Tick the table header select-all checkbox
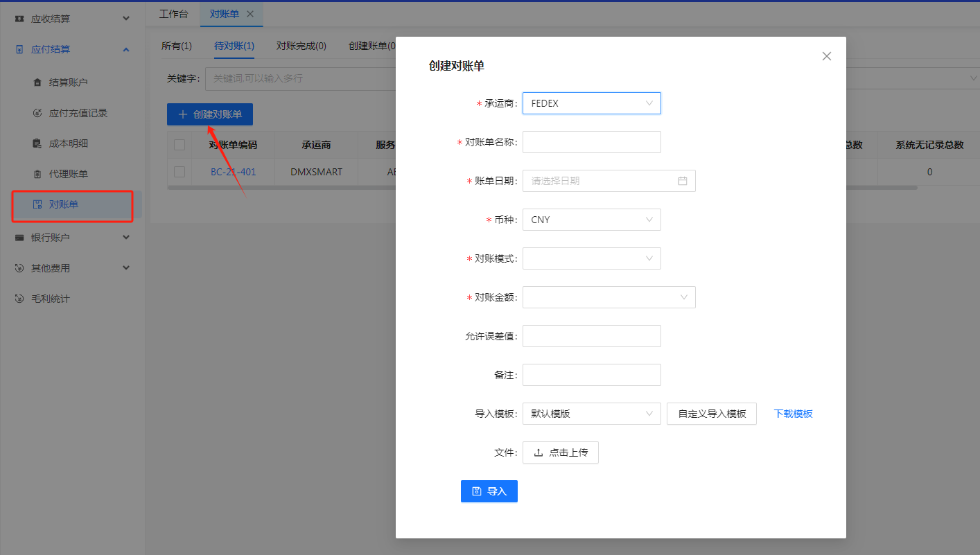 click(x=180, y=145)
